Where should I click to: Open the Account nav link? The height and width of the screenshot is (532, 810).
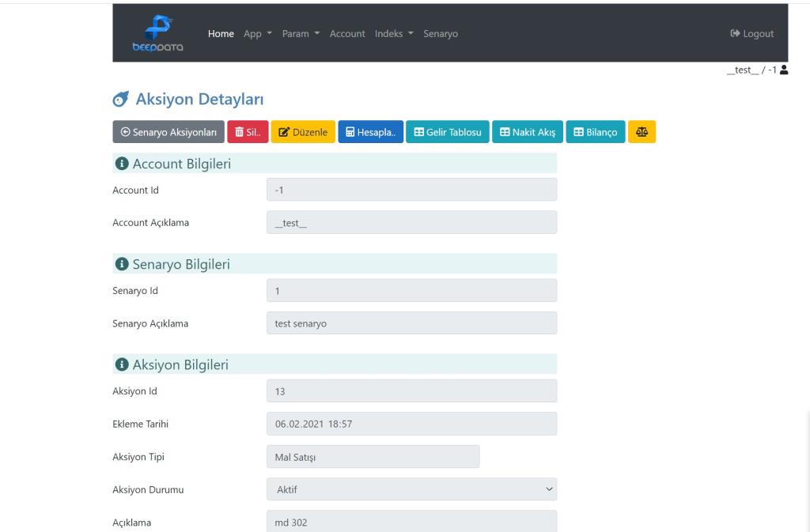click(347, 33)
